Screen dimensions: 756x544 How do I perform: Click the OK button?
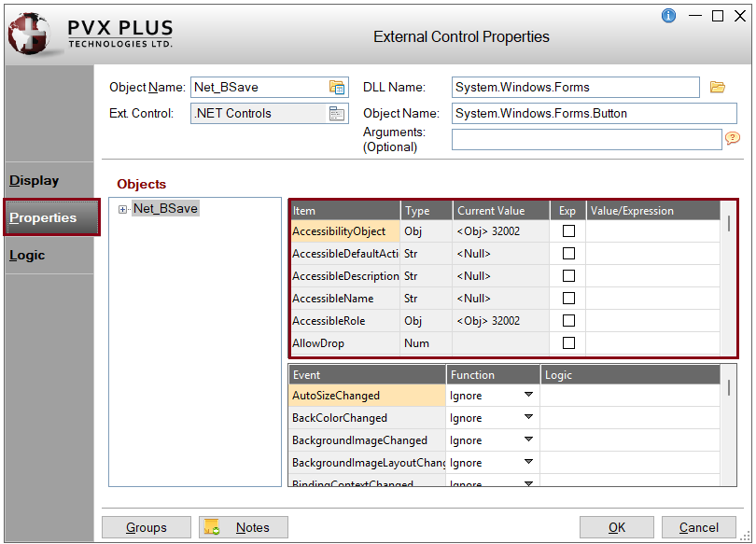617,527
